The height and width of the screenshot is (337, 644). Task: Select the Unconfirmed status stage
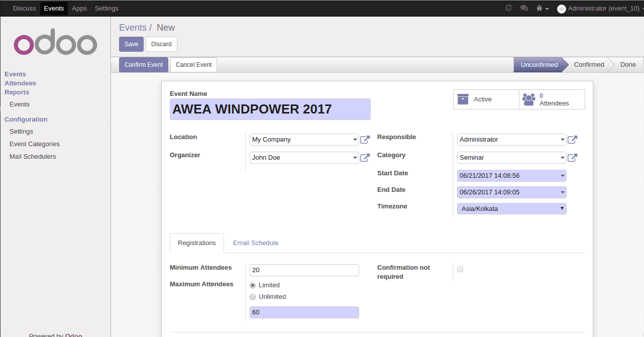pyautogui.click(x=539, y=65)
